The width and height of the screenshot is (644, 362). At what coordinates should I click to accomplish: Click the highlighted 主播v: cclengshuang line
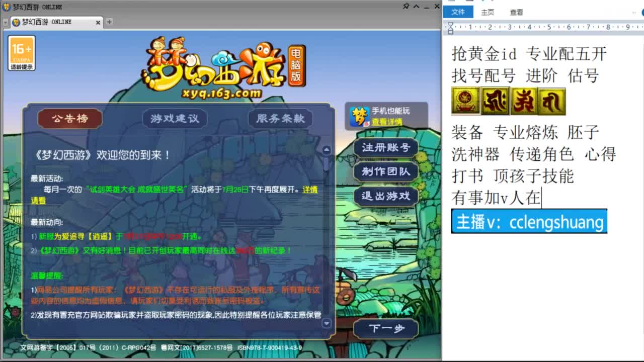click(529, 222)
